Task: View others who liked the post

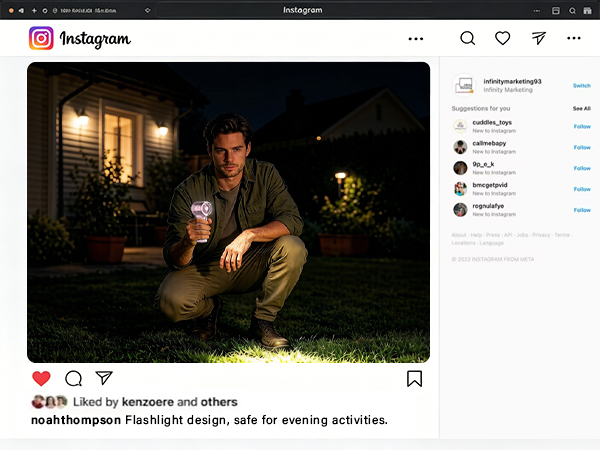Action: (x=219, y=402)
